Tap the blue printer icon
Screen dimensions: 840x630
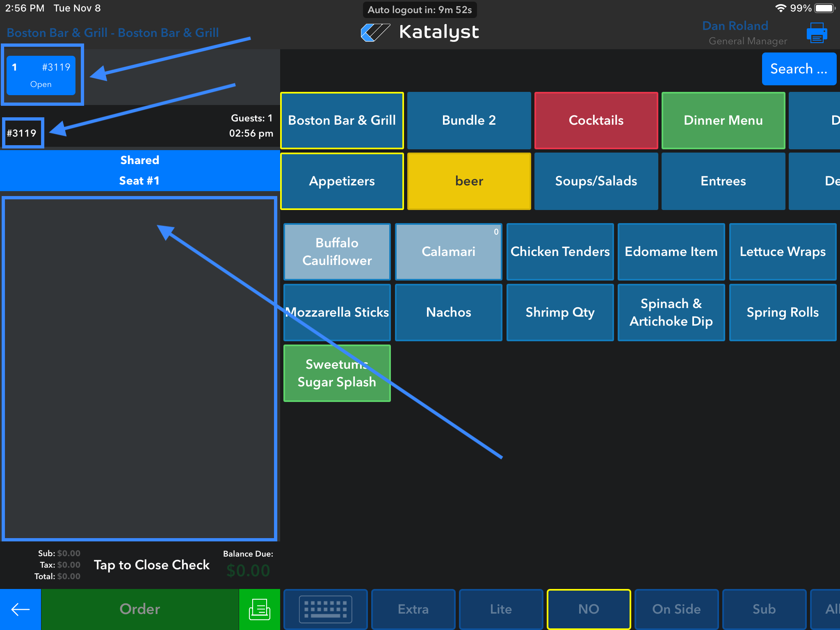tap(816, 33)
